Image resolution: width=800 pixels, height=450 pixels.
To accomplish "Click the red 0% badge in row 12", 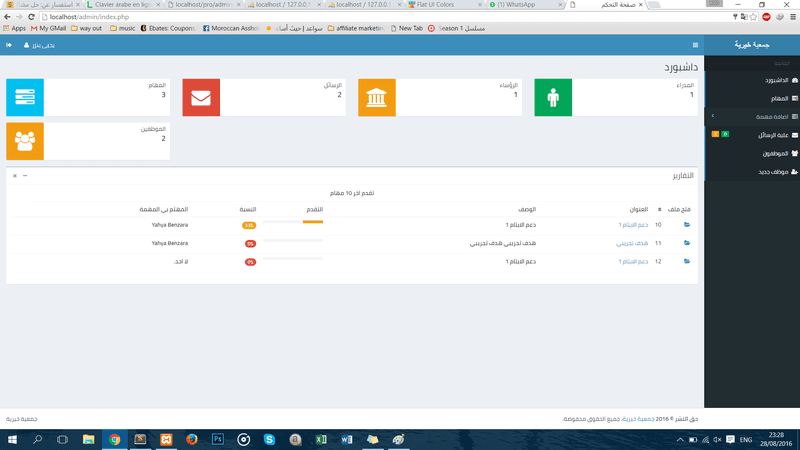I will (x=250, y=262).
